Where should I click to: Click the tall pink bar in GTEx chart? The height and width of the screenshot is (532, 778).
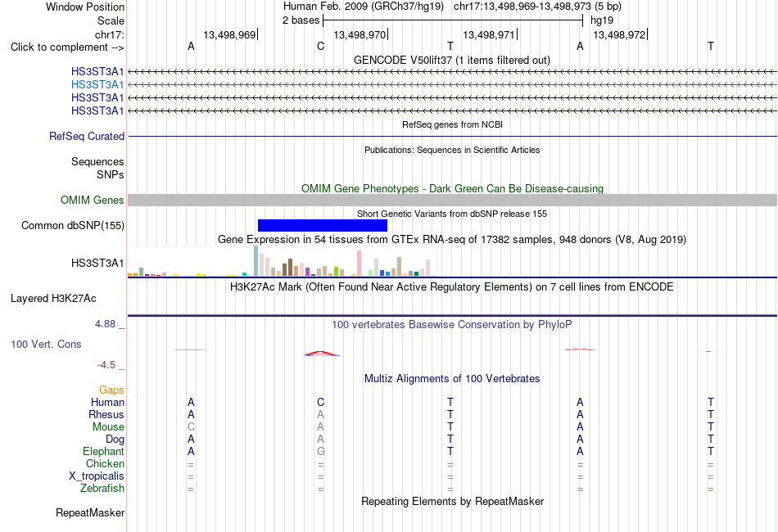coord(360,264)
